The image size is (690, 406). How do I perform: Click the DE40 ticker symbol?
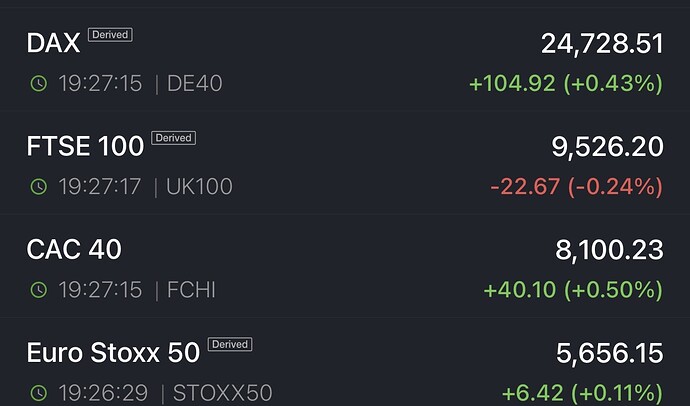coord(195,83)
